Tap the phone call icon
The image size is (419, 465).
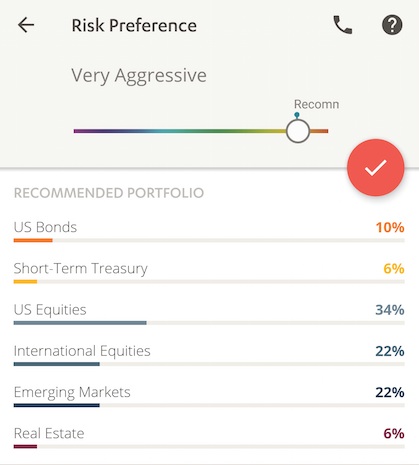343,25
